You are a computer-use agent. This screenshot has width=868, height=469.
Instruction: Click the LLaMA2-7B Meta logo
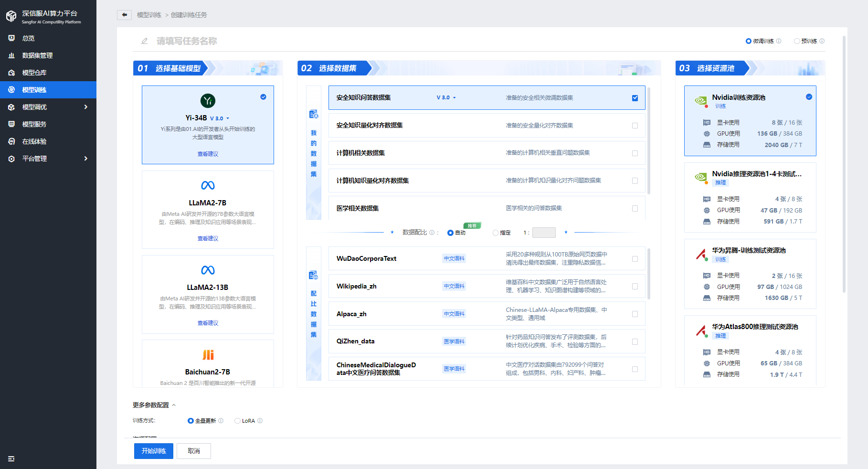[x=208, y=185]
